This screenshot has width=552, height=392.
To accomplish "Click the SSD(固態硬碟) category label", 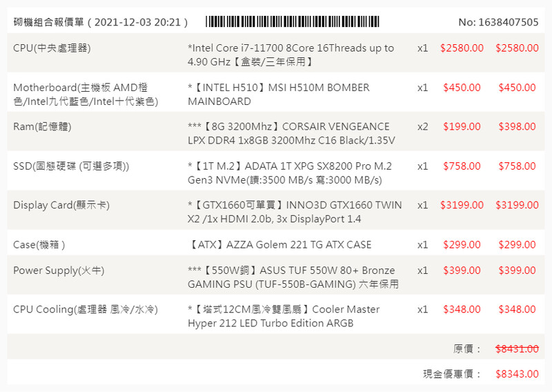I will point(71,166).
